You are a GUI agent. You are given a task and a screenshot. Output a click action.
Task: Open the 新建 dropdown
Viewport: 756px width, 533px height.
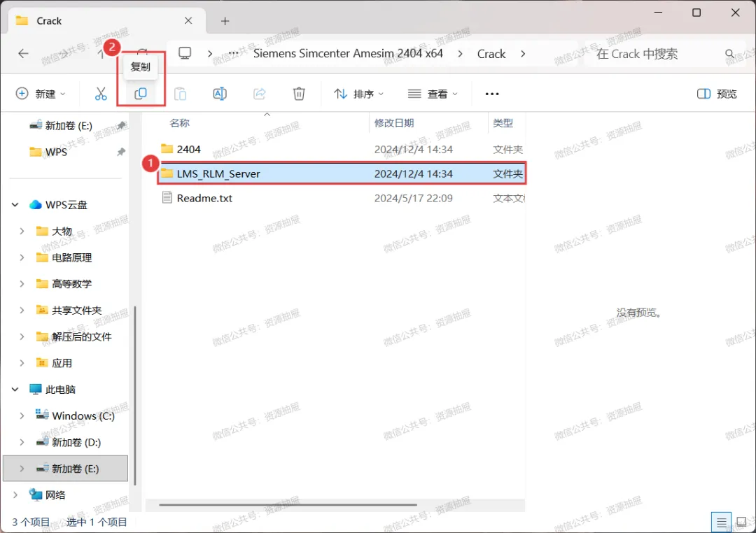tap(41, 94)
